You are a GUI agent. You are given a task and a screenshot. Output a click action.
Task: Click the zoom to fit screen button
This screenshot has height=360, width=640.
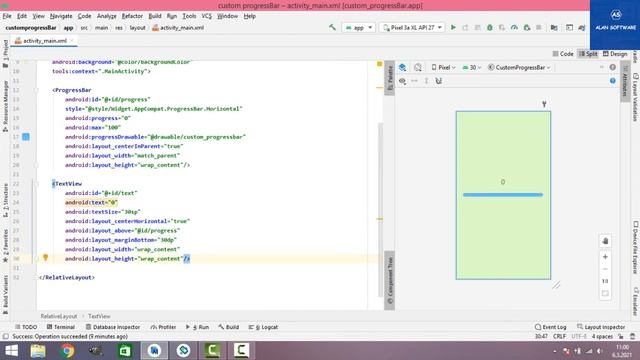tap(605, 293)
